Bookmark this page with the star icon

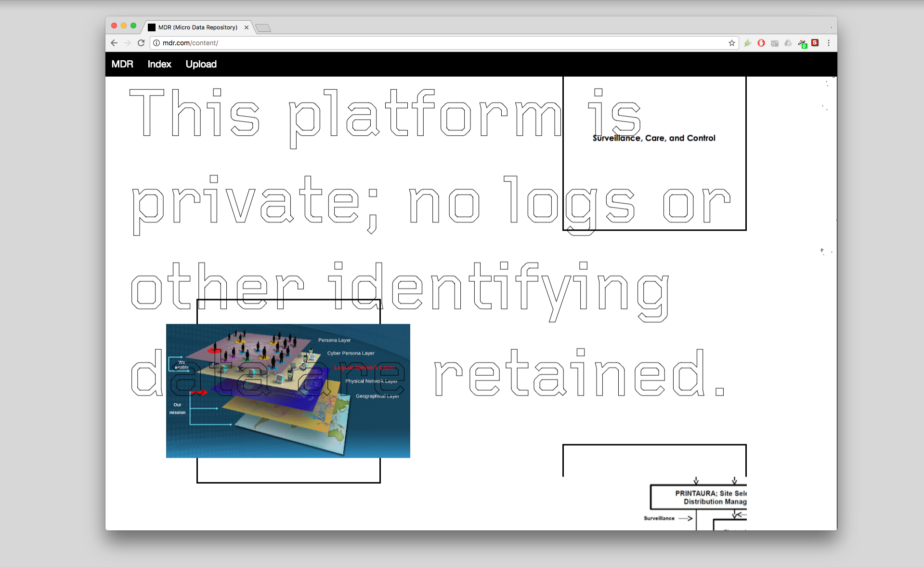tap(731, 43)
